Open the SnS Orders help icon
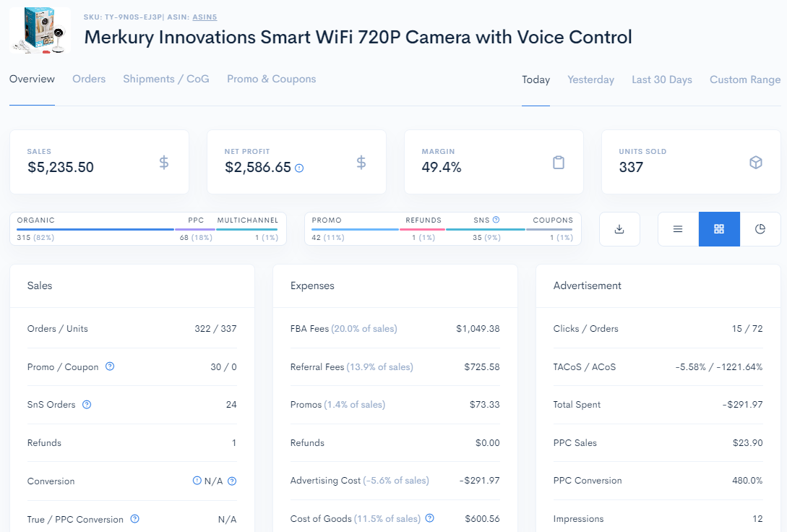Viewport: 787px width, 532px height. coord(87,405)
